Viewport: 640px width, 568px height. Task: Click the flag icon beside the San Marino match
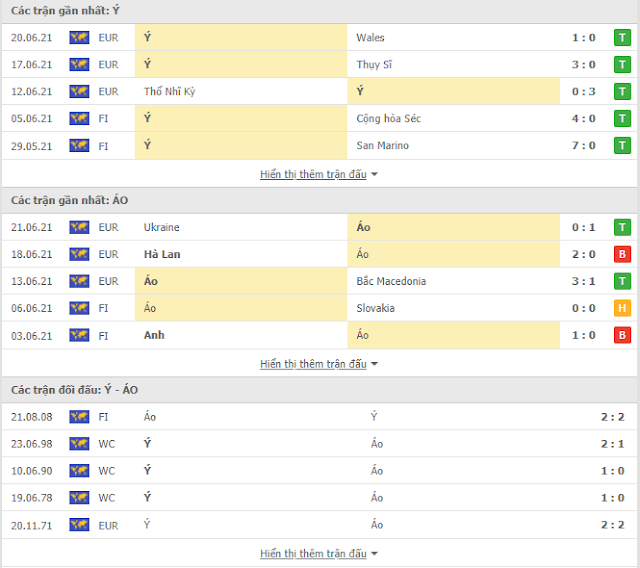point(79,146)
